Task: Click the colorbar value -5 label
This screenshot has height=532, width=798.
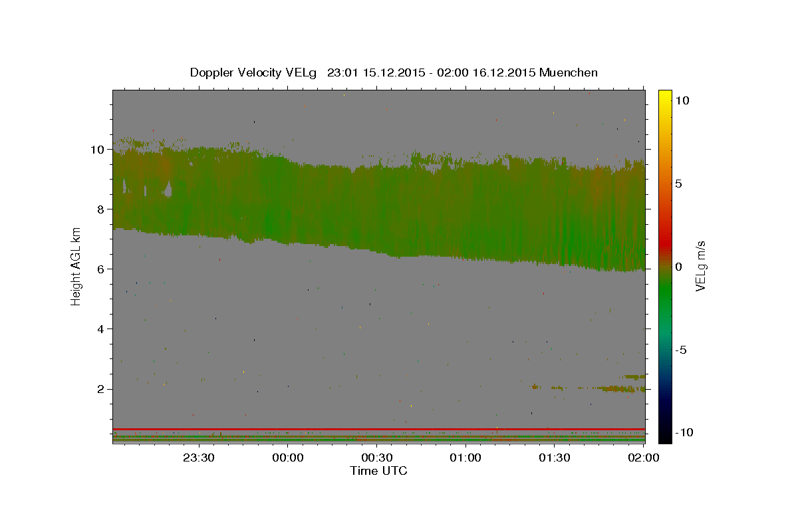Action: point(680,350)
